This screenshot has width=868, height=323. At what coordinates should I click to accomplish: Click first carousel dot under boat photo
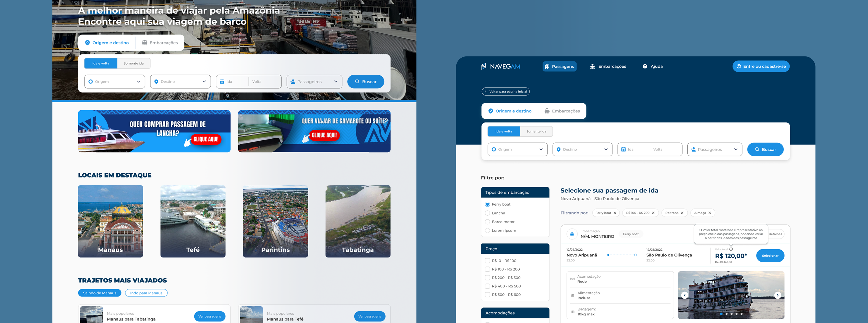click(721, 314)
